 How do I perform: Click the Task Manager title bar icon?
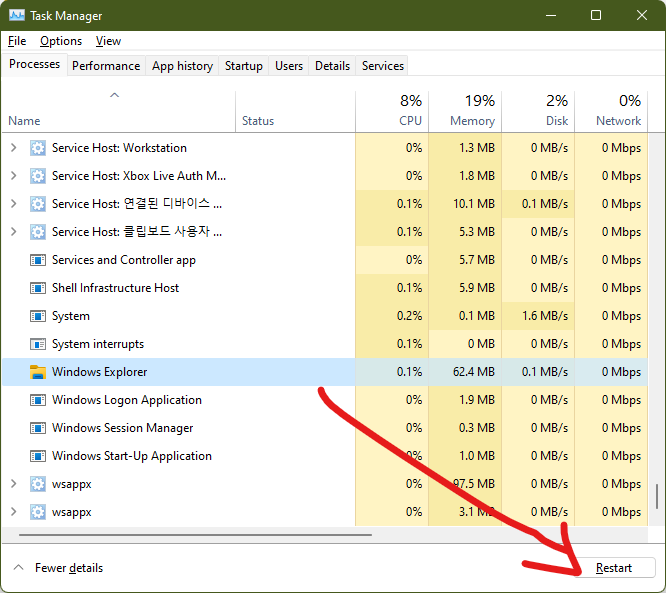tap(17, 16)
